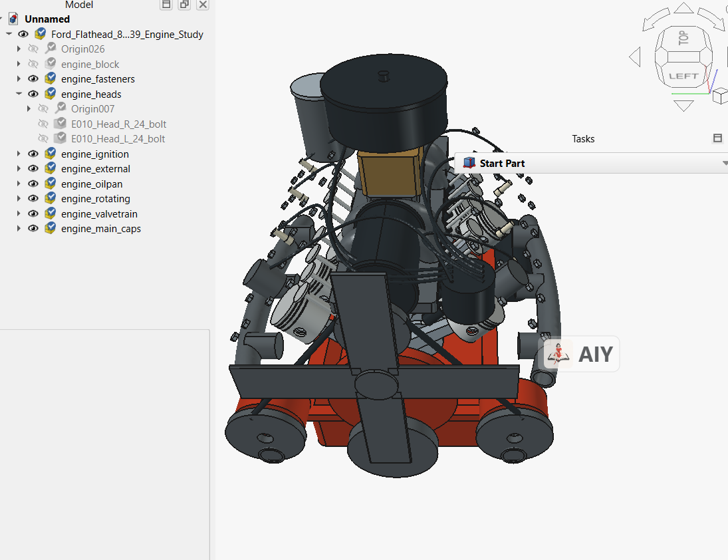Hide engine_fasteners with its eye icon
The width and height of the screenshot is (728, 560).
click(33, 79)
